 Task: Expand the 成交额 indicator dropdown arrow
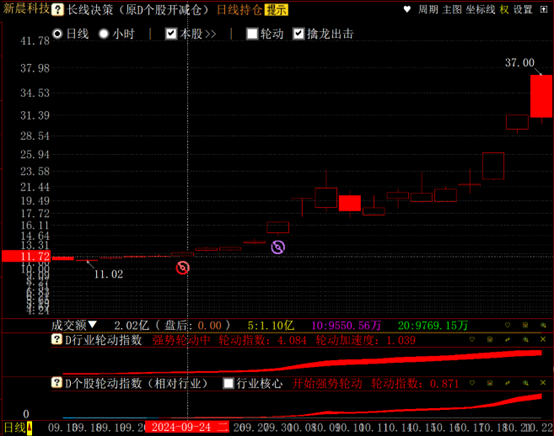92,325
